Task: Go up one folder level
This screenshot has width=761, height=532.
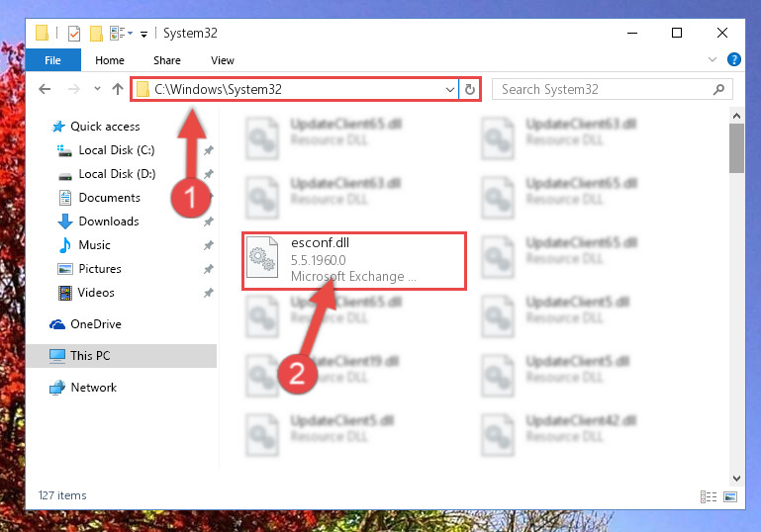Action: (x=118, y=89)
